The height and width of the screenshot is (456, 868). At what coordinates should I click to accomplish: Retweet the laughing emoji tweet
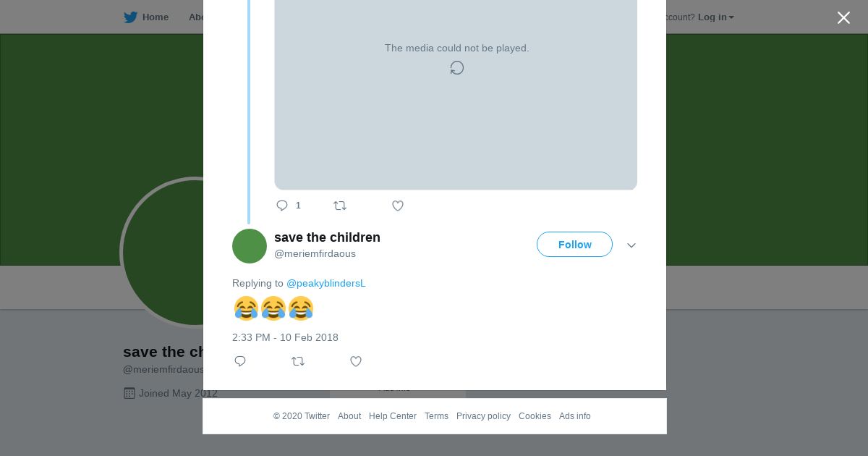click(x=298, y=361)
